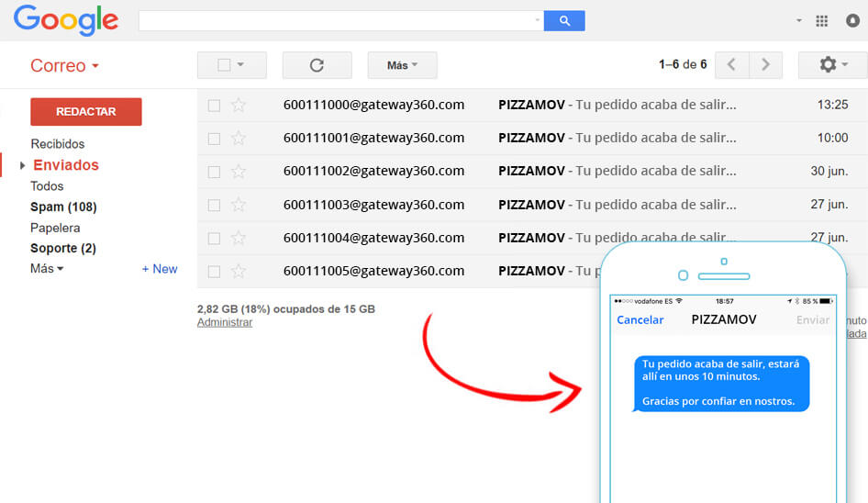Go to next page arrow

coord(765,65)
